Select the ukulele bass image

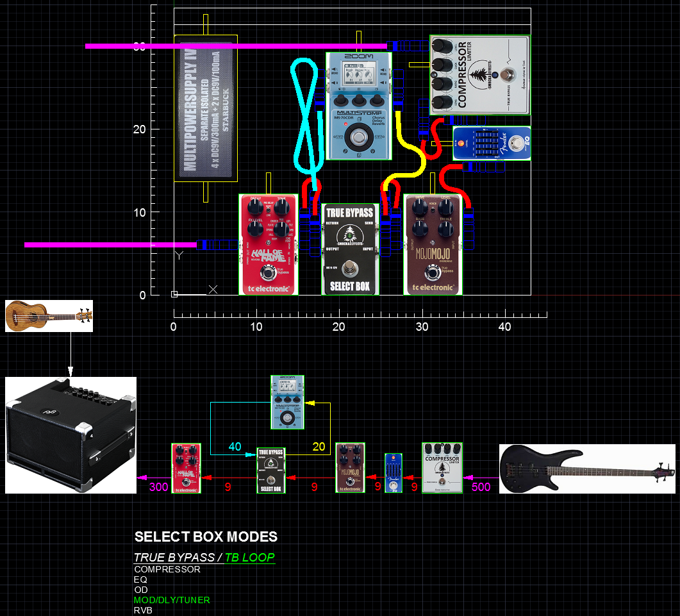point(49,316)
